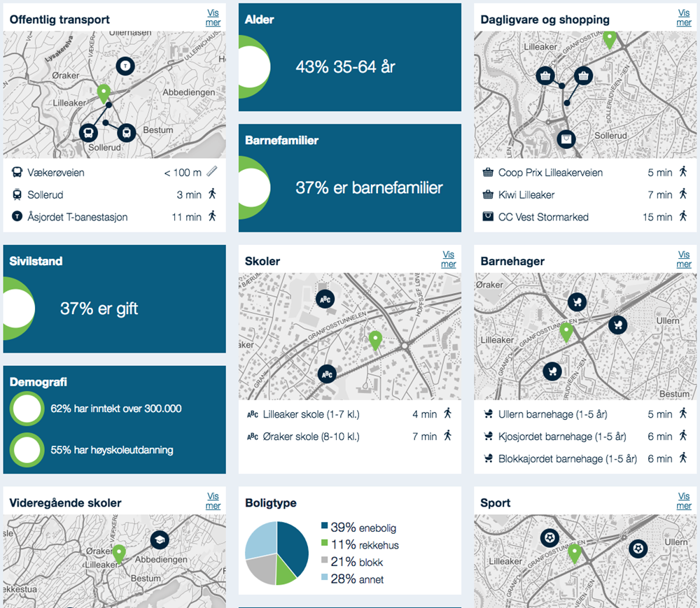Click the T-bane station icon on transport map
The image size is (700, 608).
[125, 66]
